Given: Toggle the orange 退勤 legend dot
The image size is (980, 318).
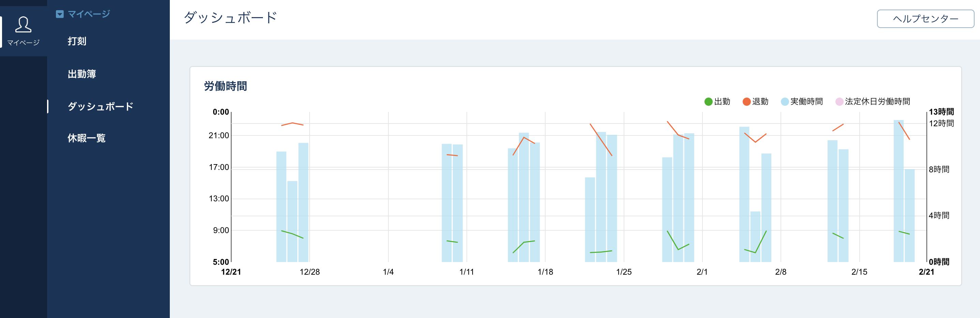Looking at the screenshot, I should pyautogui.click(x=746, y=102).
